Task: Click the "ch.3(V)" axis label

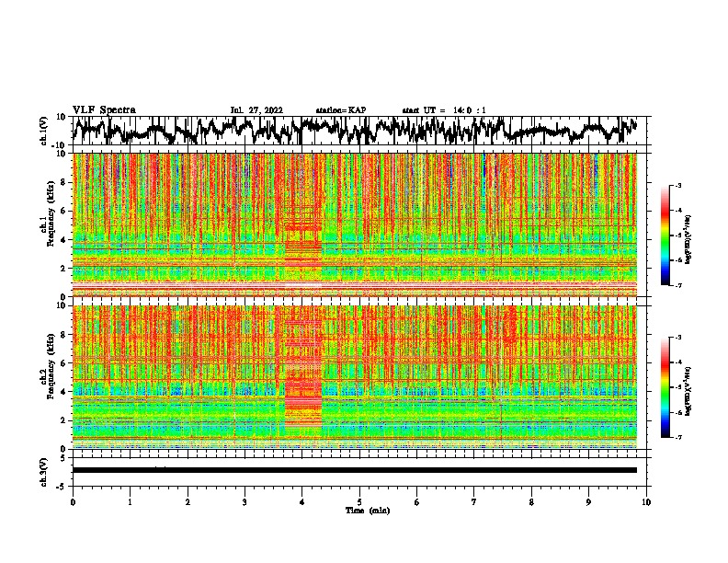Action: coord(44,472)
